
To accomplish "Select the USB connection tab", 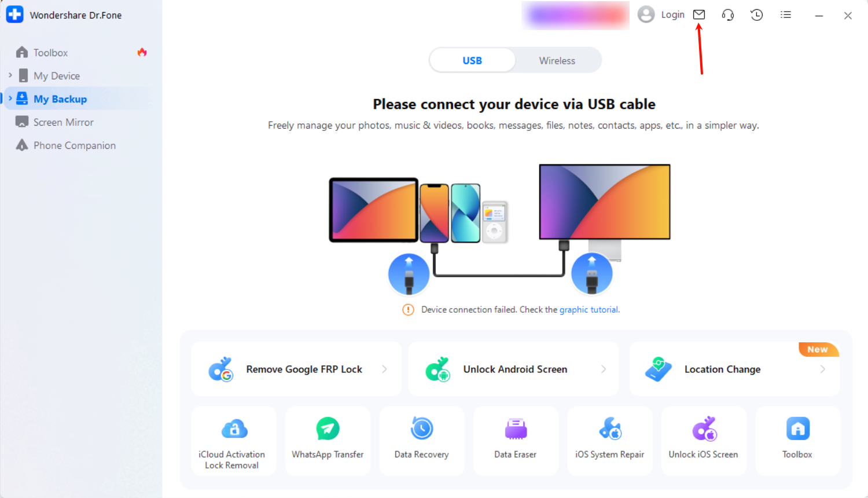I will [472, 60].
